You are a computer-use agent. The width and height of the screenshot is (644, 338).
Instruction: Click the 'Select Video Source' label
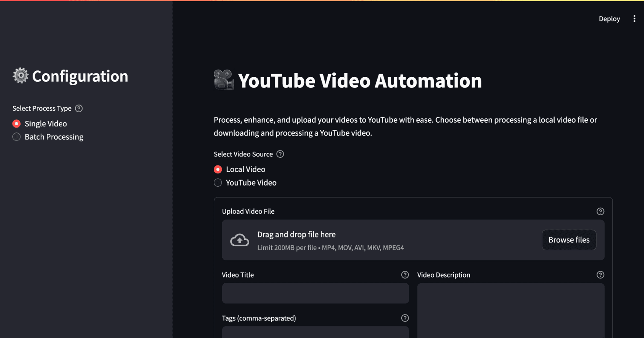click(x=243, y=154)
